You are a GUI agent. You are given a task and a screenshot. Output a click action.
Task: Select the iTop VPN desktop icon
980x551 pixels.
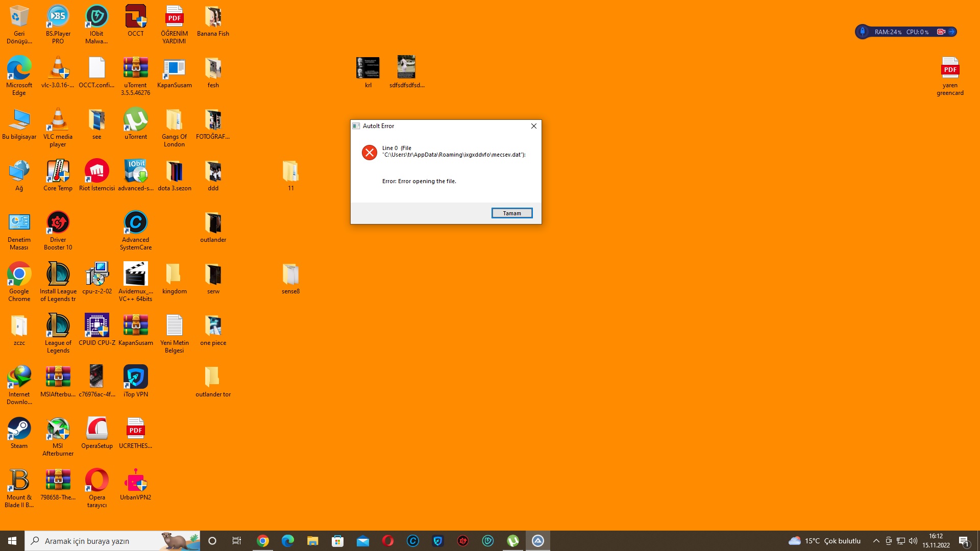pyautogui.click(x=135, y=378)
